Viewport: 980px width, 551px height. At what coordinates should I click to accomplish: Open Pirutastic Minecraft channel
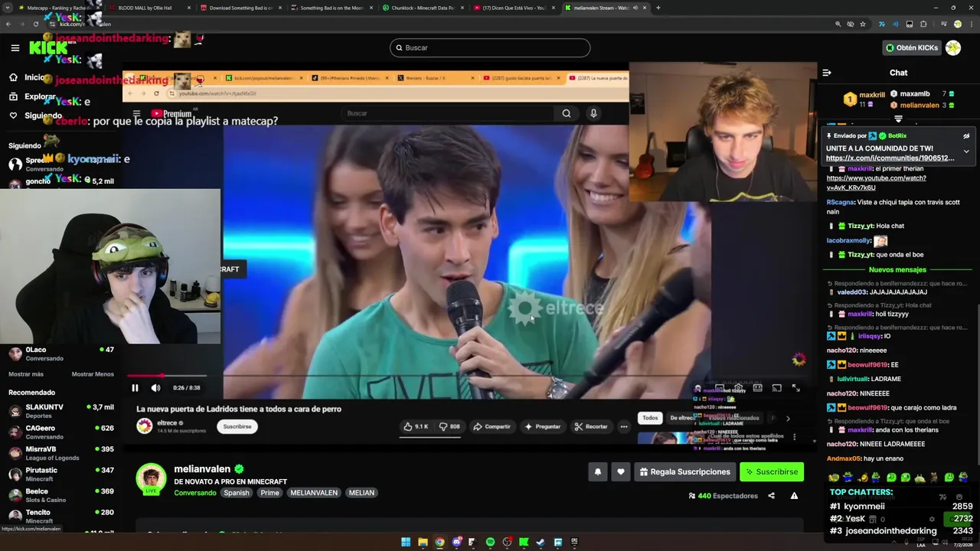(x=60, y=474)
